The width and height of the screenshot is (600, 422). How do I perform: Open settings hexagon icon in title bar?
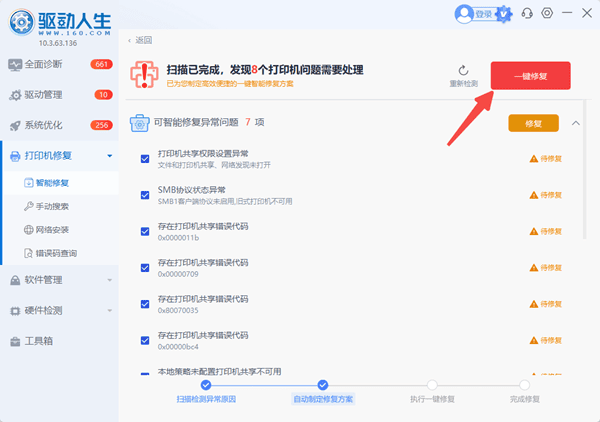547,13
